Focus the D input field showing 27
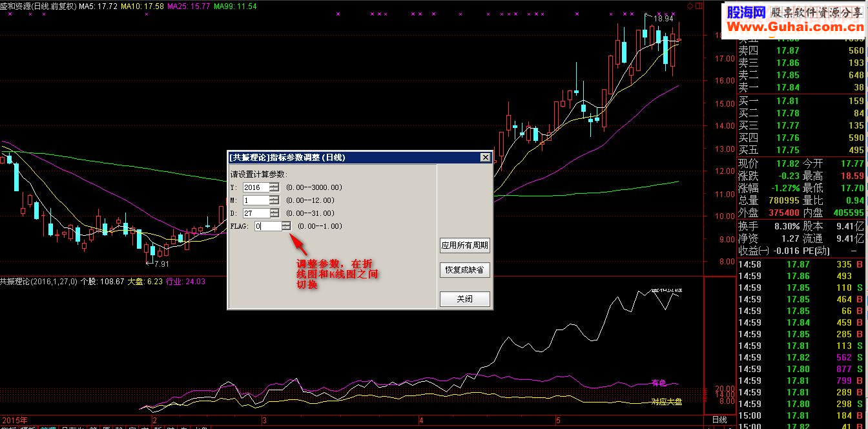868x429 pixels. pos(256,213)
